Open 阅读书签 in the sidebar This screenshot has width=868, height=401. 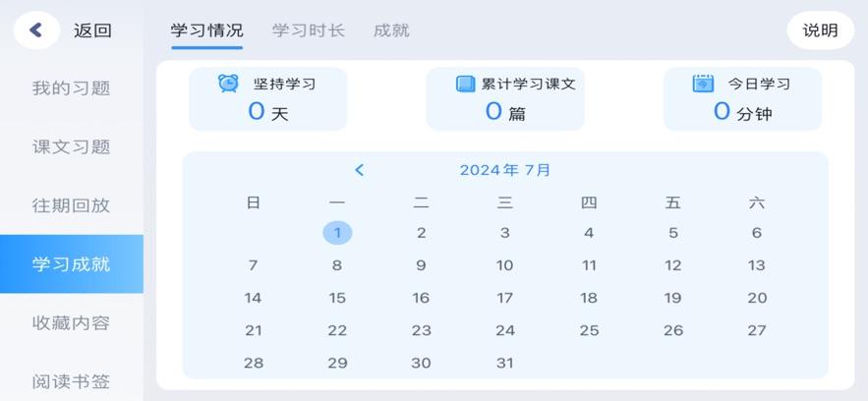click(71, 382)
